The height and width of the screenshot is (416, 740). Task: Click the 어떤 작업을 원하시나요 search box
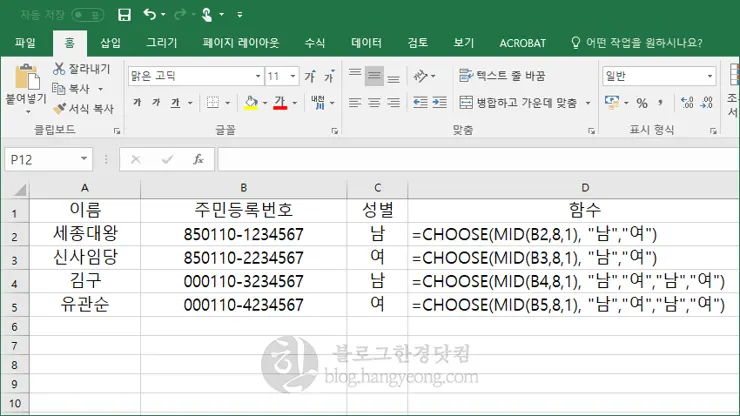tap(637, 43)
